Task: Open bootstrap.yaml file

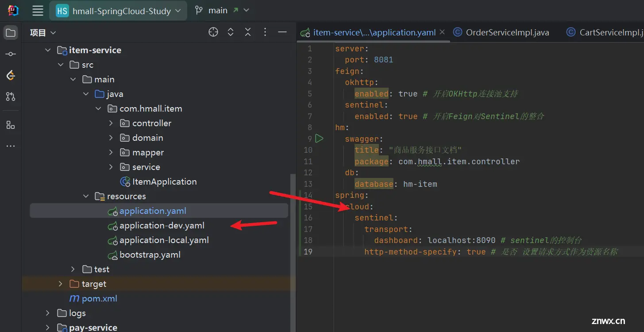Action: 144,255
